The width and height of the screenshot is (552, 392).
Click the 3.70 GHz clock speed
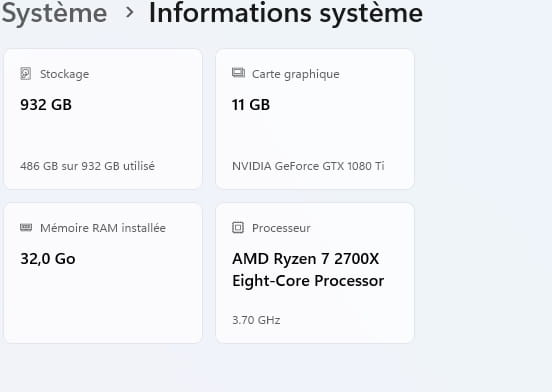click(256, 320)
